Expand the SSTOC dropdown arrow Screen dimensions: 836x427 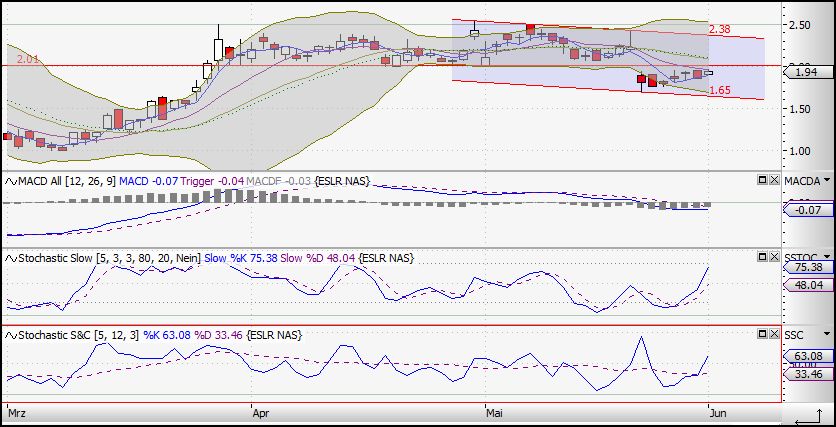point(826,258)
